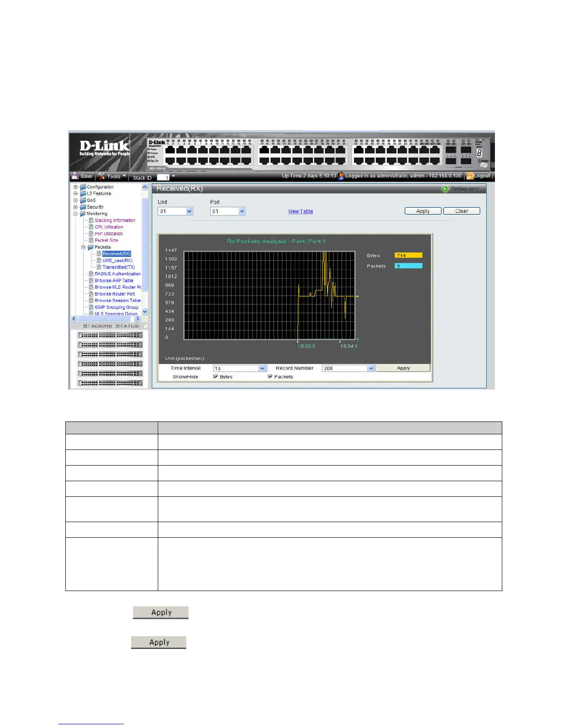The height and width of the screenshot is (728, 563).
Task: Open Browse ARP Table page
Action: click(114, 280)
